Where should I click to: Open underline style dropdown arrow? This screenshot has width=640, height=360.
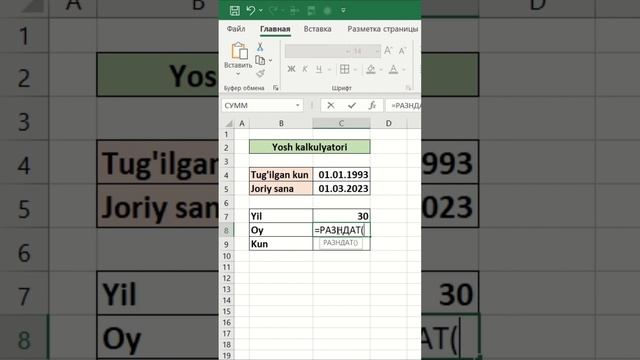pos(329,69)
